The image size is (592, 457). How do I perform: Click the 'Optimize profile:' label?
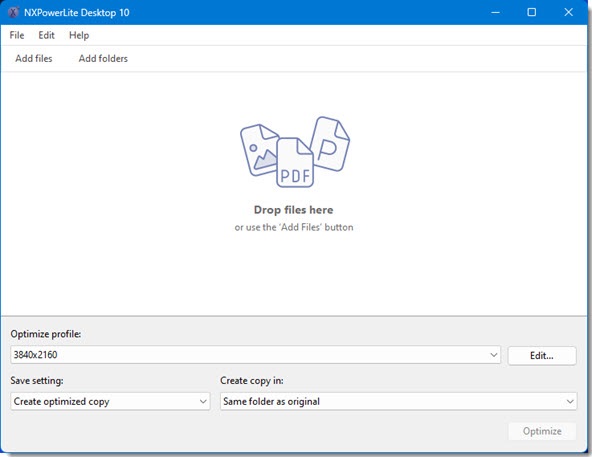click(46, 334)
